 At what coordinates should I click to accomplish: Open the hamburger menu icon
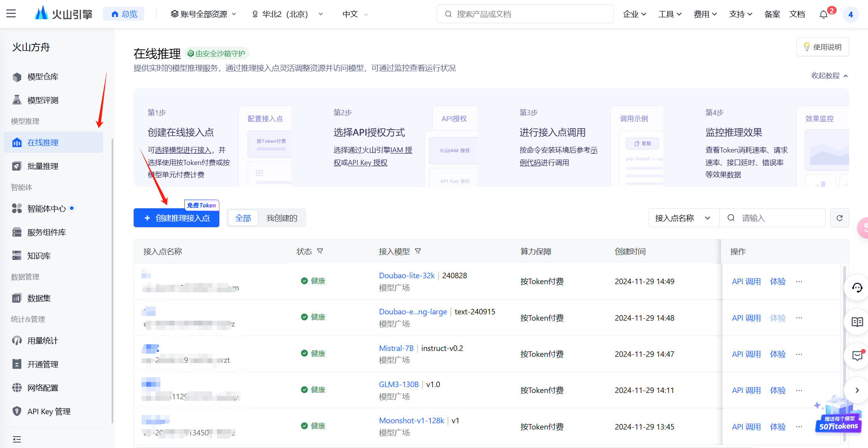tap(11, 14)
